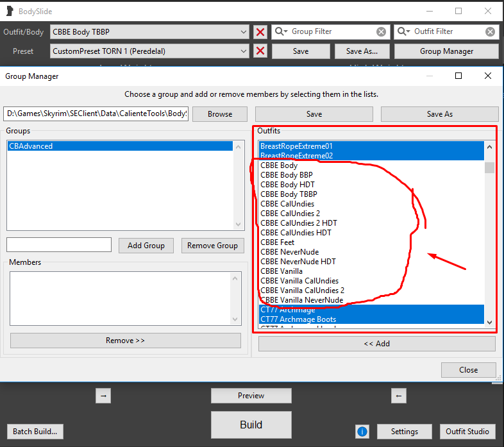Open Outfit Studio
504x447 pixels.
(469, 432)
